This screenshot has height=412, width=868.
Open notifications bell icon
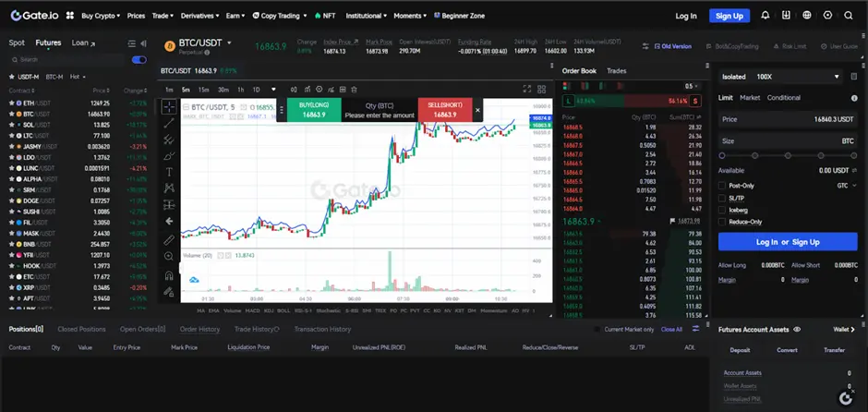point(765,16)
